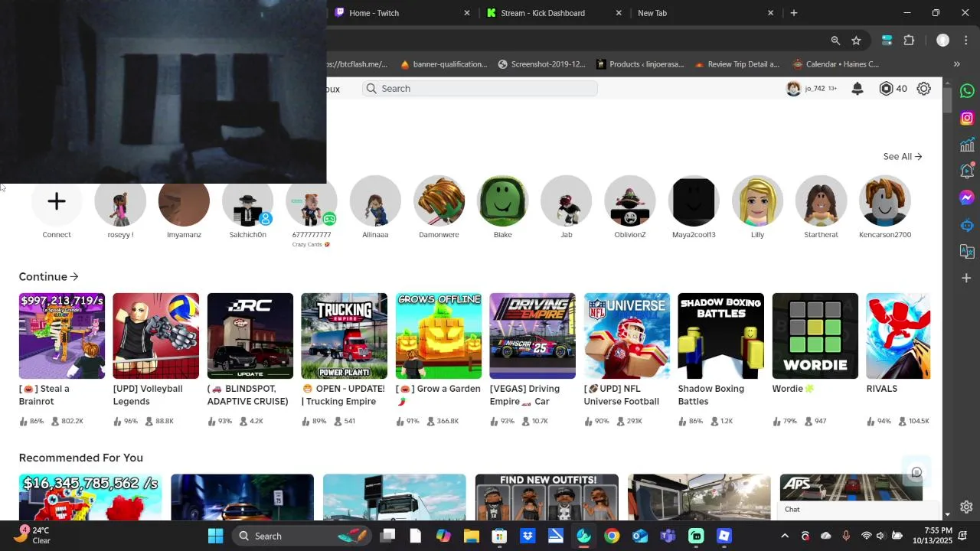
Task: Open Volleyball Legends game
Action: (x=156, y=336)
